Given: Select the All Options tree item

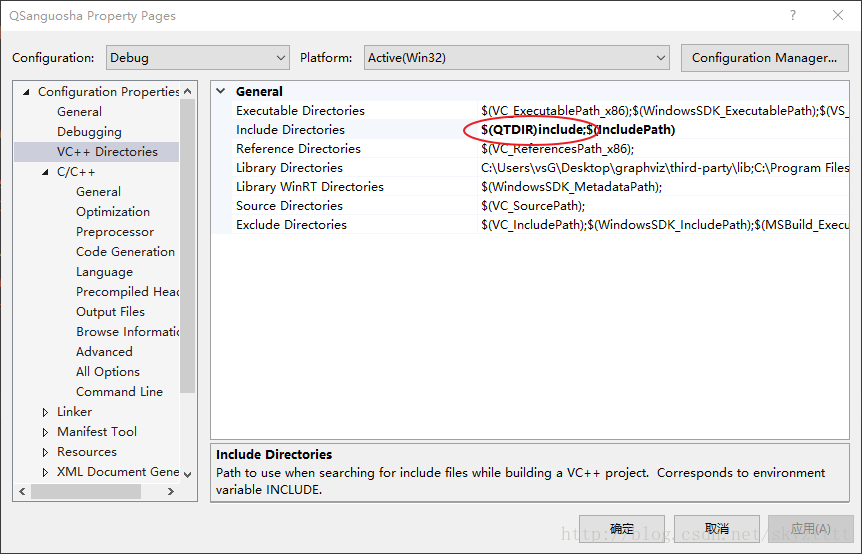Looking at the screenshot, I should point(108,372).
